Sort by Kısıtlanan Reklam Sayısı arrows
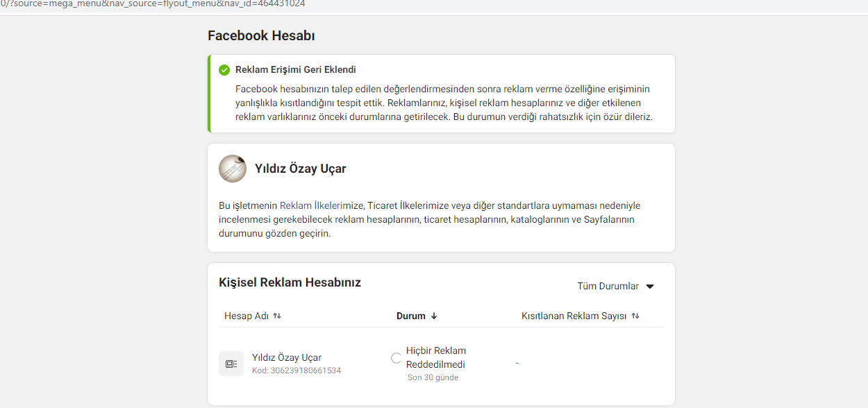 click(x=635, y=316)
